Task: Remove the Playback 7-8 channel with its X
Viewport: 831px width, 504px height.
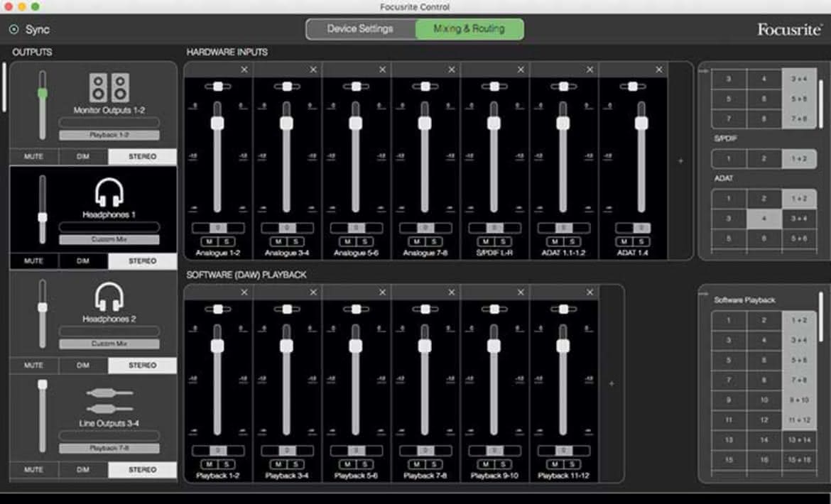Action: [x=452, y=292]
